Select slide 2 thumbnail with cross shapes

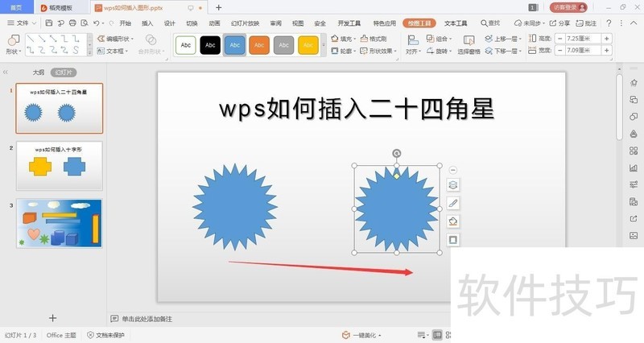pos(59,166)
